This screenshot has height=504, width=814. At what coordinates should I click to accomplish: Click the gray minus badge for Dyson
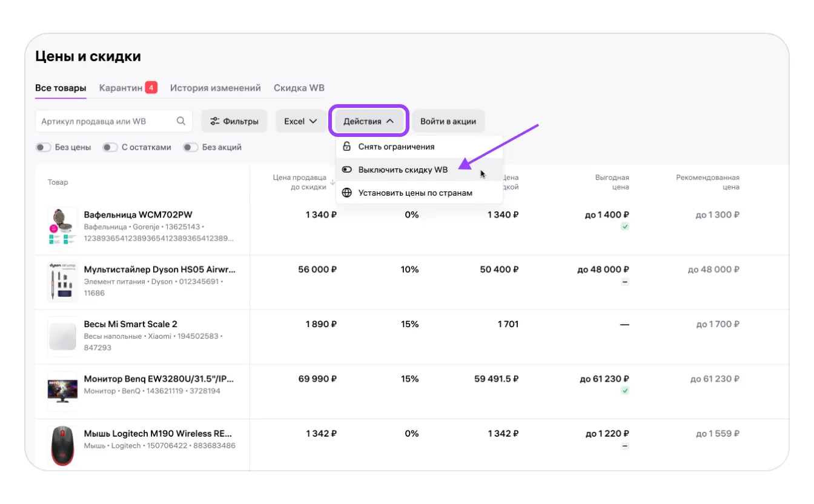(625, 282)
